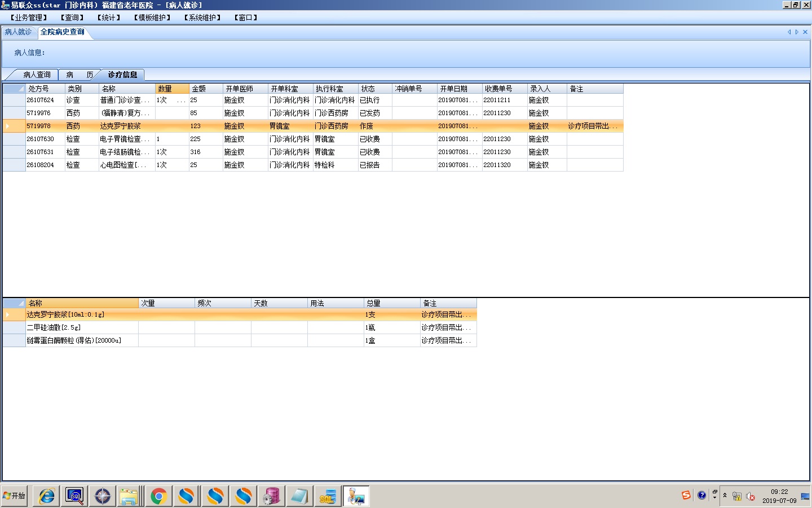Sort by the 处方号 column header
Image resolution: width=812 pixels, height=508 pixels.
click(x=45, y=89)
